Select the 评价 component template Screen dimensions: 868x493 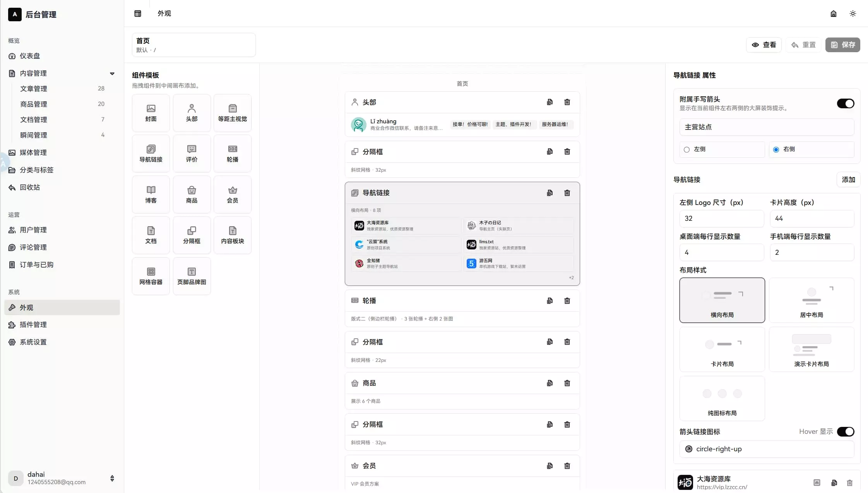(192, 154)
